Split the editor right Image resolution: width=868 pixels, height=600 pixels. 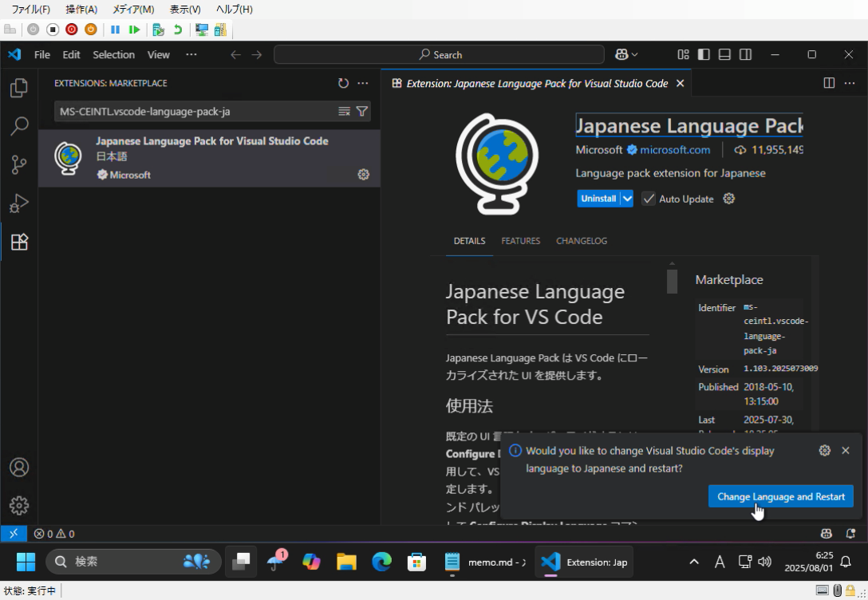coord(829,83)
